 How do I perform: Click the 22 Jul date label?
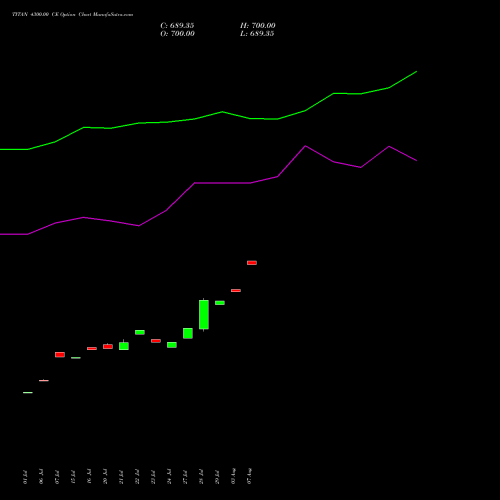(137, 477)
